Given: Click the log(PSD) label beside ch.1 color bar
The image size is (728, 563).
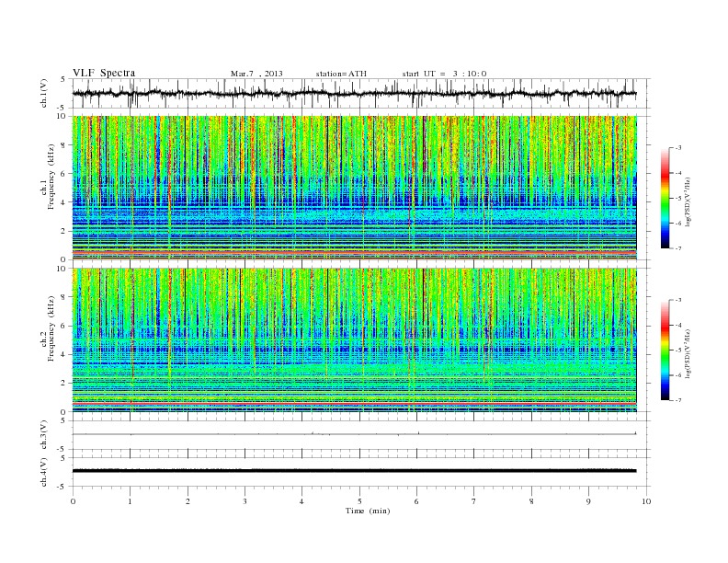Looking at the screenshot, I should click(688, 201).
